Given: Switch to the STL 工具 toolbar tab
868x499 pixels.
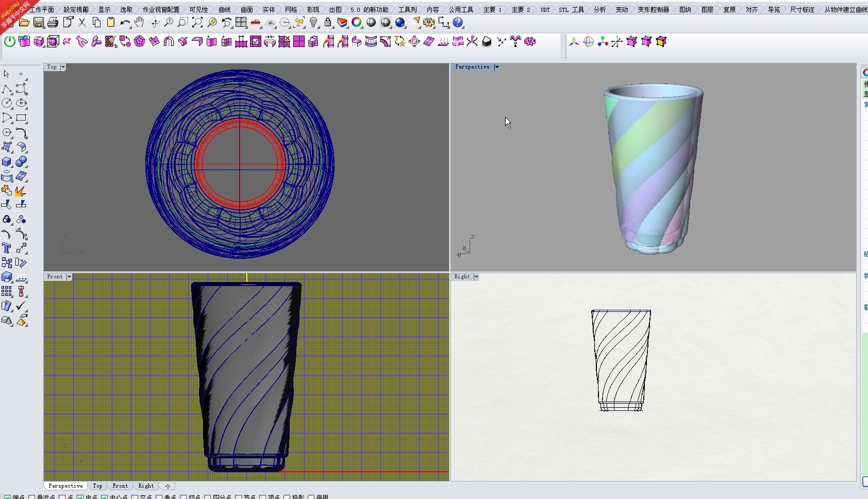Looking at the screenshot, I should pyautogui.click(x=571, y=9).
